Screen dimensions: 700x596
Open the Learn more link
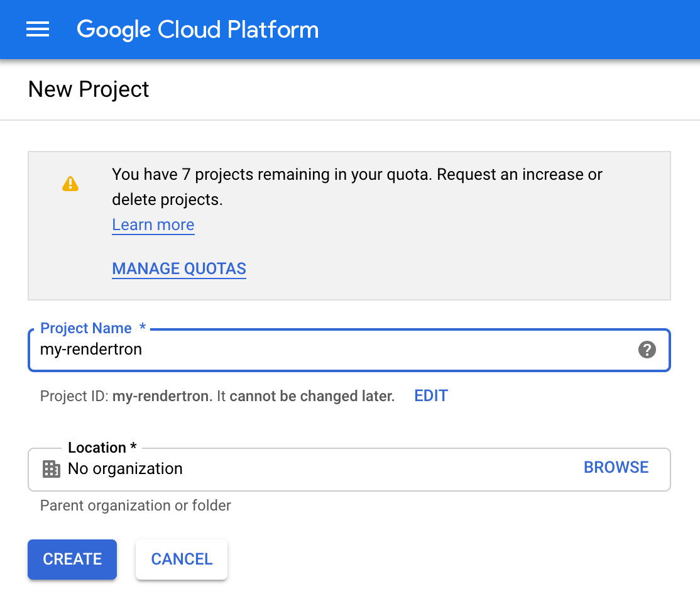(153, 224)
